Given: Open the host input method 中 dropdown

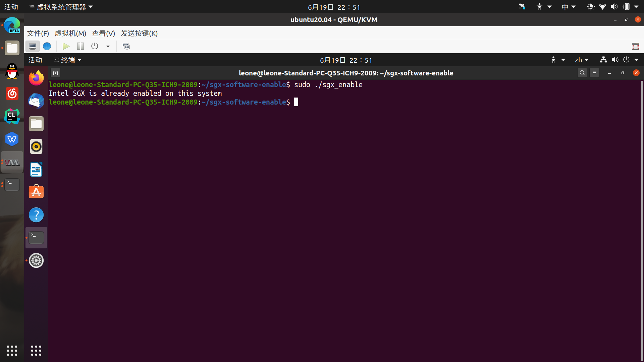Looking at the screenshot, I should click(x=569, y=7).
